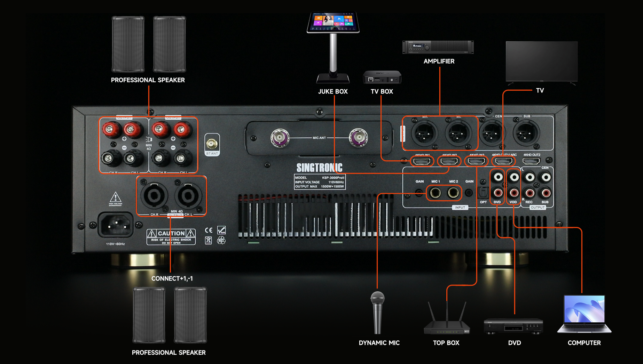The width and height of the screenshot is (643, 364).
Task: Click the SUB XLR output connector
Action: coord(526,133)
